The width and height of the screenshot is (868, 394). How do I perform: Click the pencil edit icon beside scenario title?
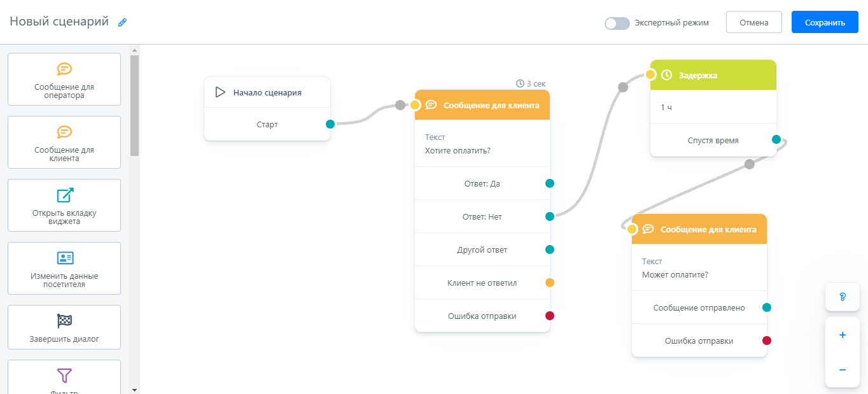[x=123, y=22]
